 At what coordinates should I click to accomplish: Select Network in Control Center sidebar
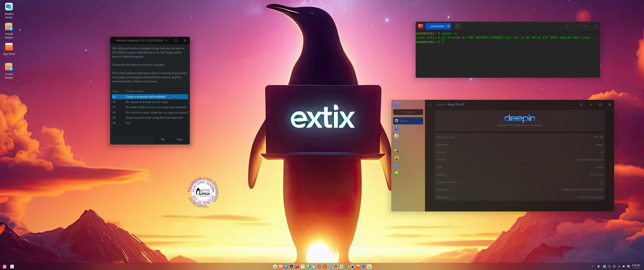click(x=408, y=128)
